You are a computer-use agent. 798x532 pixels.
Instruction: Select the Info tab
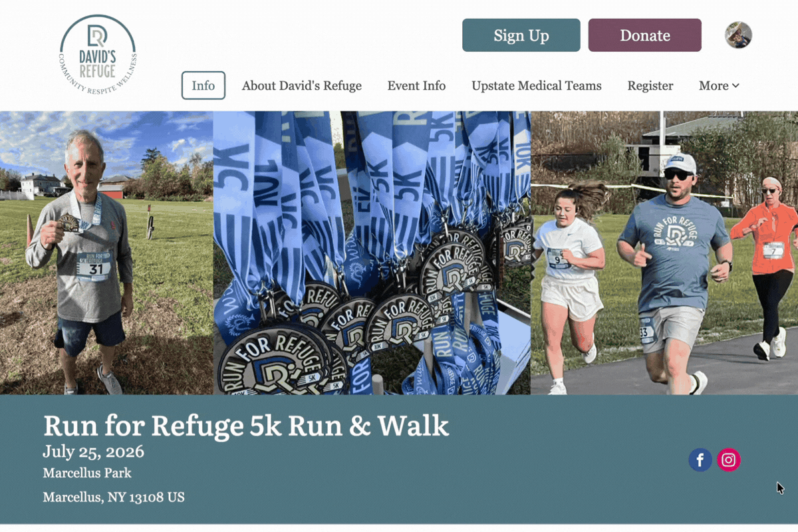point(203,86)
